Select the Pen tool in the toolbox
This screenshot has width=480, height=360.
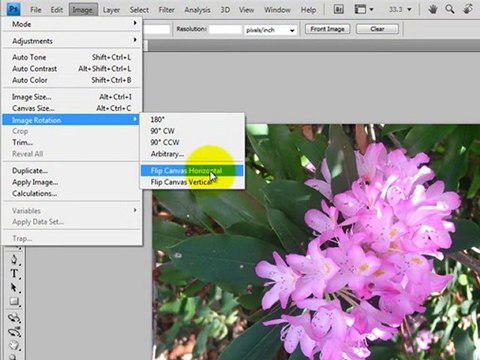14,259
